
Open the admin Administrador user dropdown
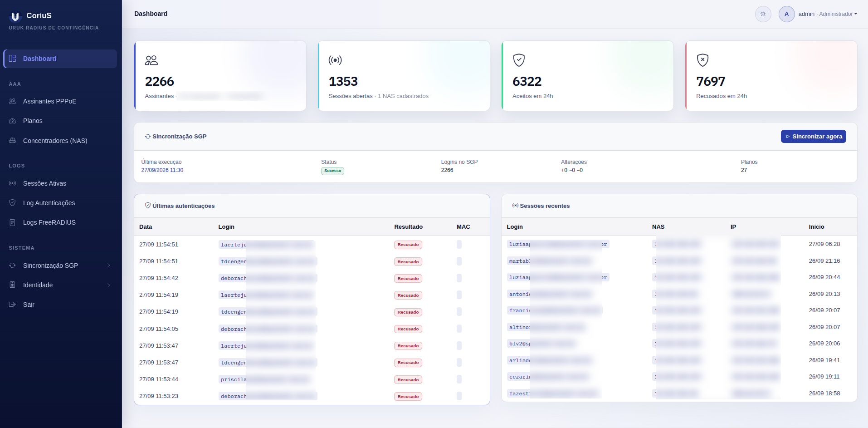click(828, 14)
